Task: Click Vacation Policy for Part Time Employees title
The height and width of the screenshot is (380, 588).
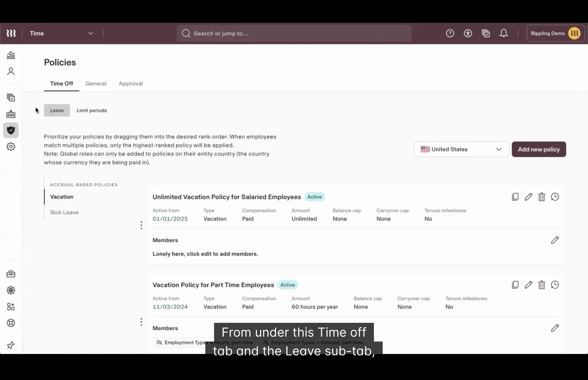Action: (213, 285)
